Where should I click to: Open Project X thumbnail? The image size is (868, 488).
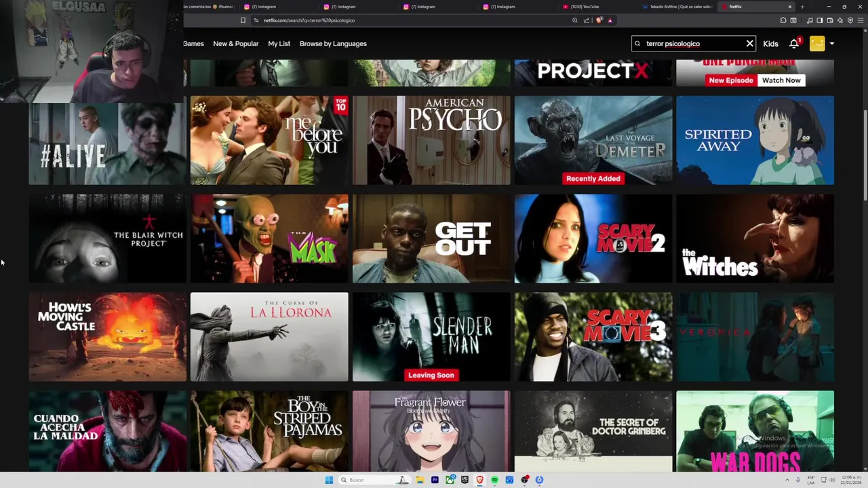tap(593, 73)
